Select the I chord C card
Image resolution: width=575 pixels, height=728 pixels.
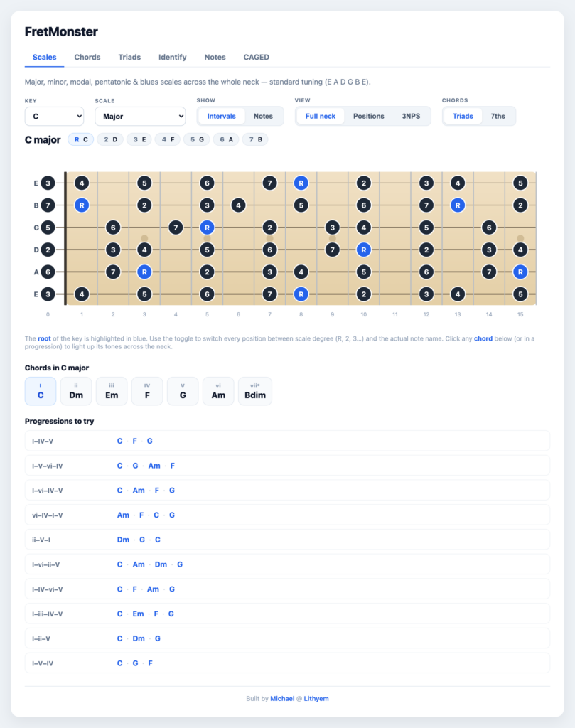tap(41, 391)
